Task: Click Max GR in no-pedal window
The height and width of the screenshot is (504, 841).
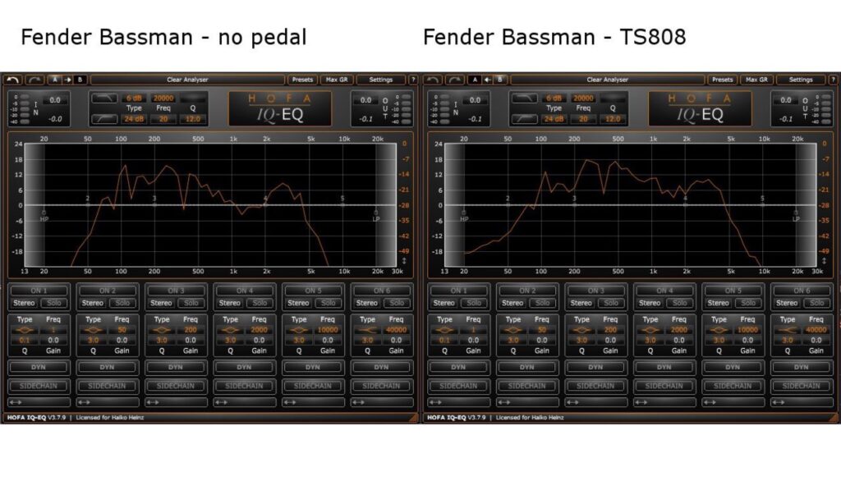Action: tap(337, 80)
